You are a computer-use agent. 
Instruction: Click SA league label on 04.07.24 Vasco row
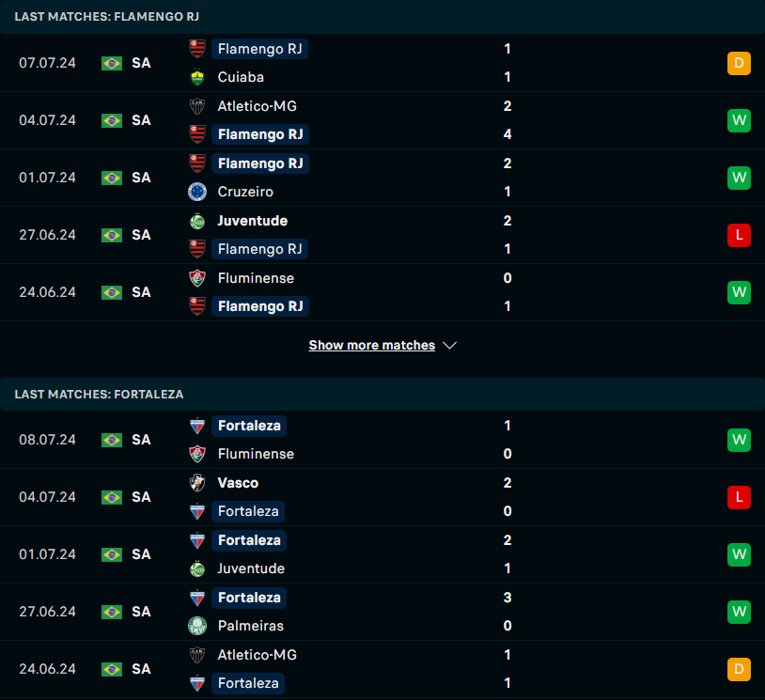141,497
